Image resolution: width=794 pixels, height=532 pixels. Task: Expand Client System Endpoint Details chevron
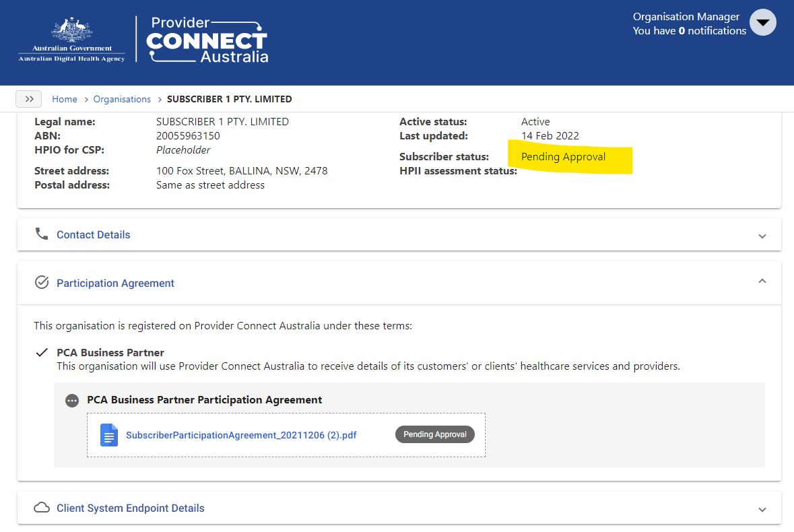pyautogui.click(x=762, y=510)
